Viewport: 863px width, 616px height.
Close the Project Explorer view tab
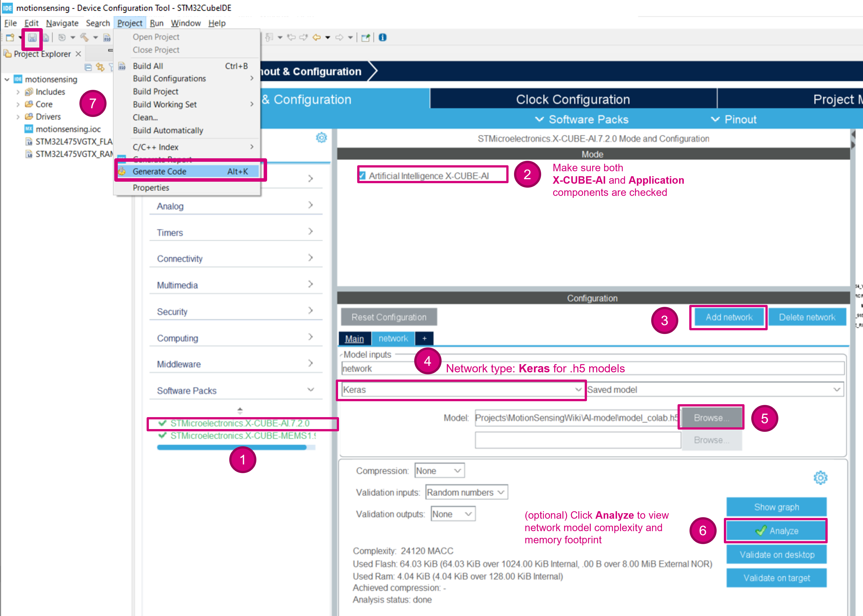click(x=78, y=54)
